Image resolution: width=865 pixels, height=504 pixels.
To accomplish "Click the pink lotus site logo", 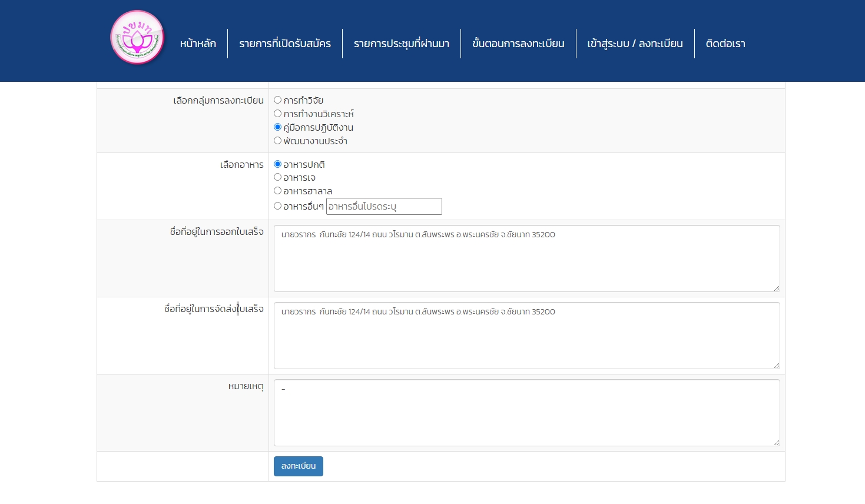I will click(137, 37).
